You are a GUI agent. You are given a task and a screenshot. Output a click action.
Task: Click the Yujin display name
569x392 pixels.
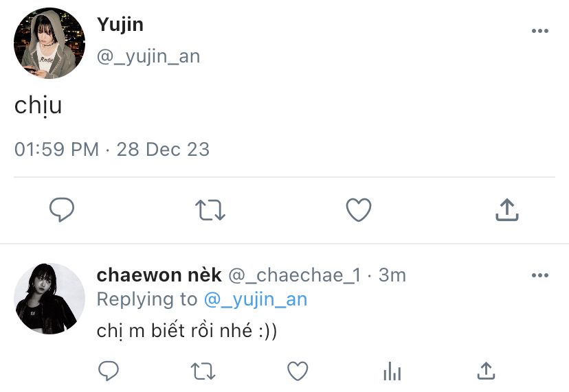point(120,25)
